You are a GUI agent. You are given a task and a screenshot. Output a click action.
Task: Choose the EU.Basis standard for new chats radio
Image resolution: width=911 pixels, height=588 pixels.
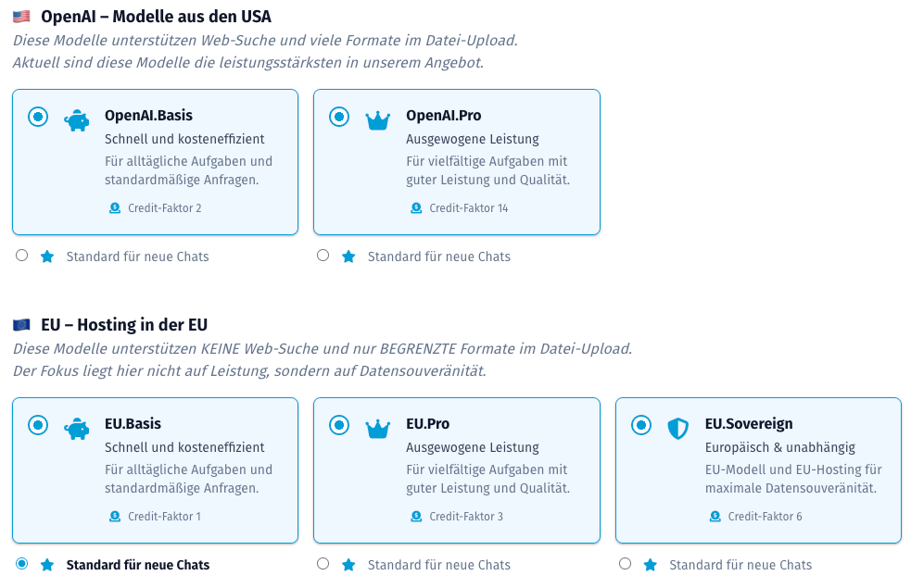pos(22,564)
